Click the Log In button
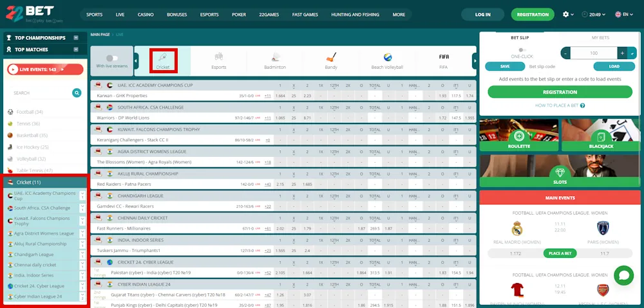The image size is (644, 308). (x=482, y=14)
